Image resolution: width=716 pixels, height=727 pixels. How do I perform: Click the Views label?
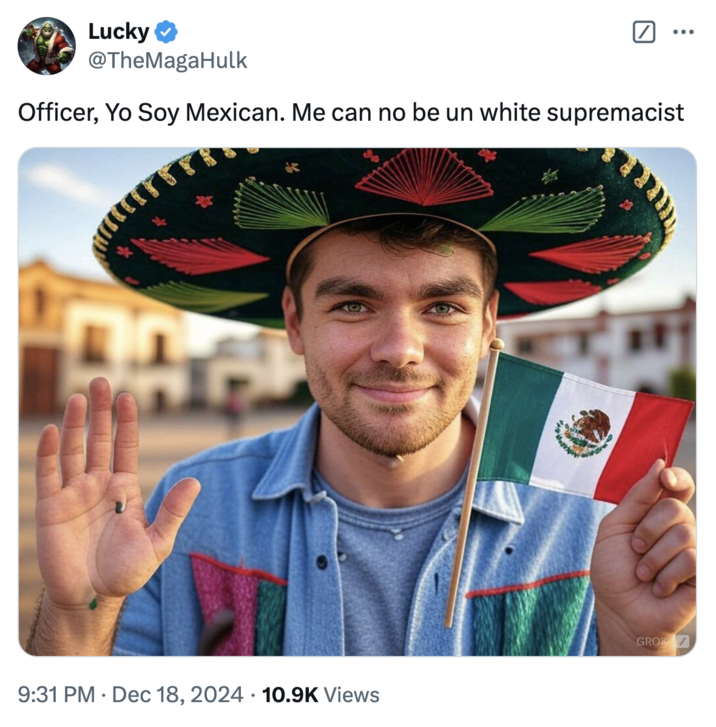(352, 695)
